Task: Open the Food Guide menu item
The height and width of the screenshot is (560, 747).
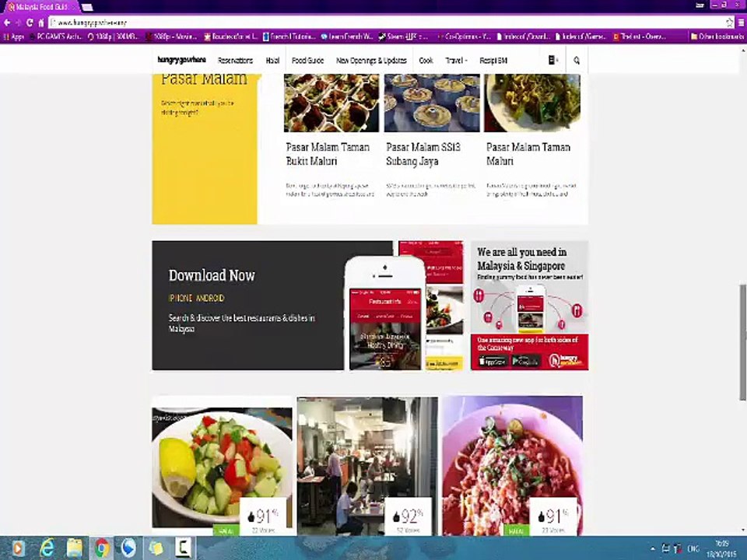Action: click(308, 61)
